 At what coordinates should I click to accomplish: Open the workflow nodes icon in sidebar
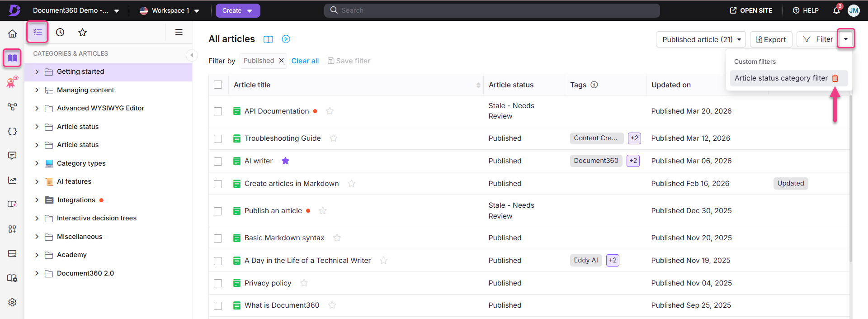(x=12, y=107)
